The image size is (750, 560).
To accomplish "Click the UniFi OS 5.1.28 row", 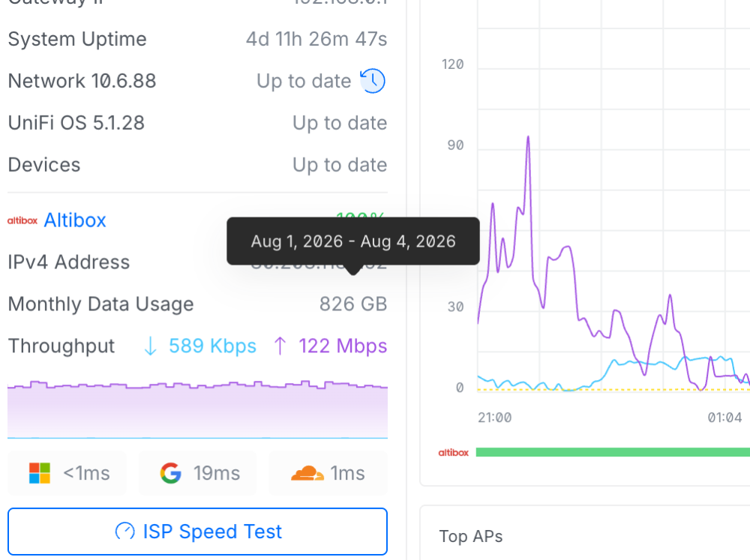I will click(197, 123).
